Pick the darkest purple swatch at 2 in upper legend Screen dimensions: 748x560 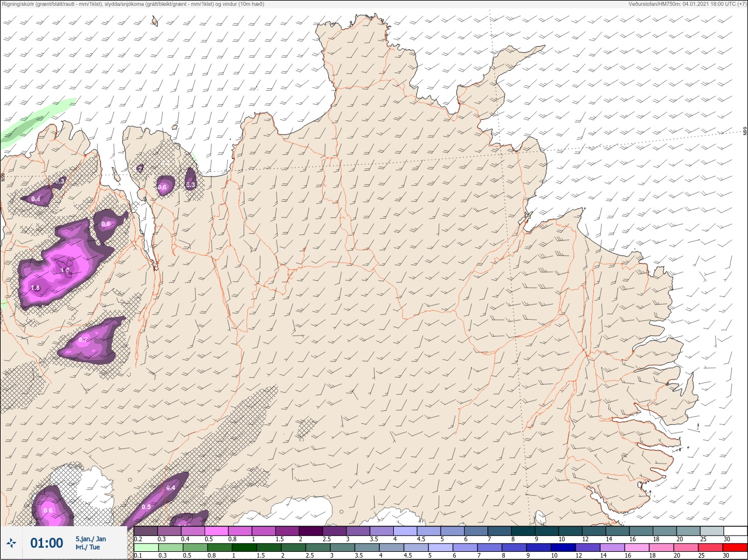pos(310,531)
